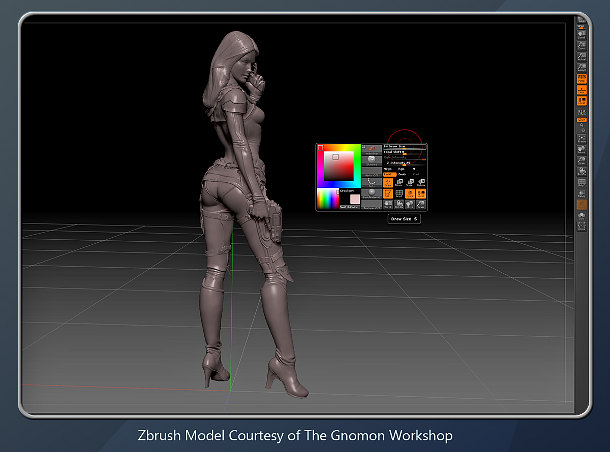Screen dimensions: 610x452
Task: Toggle the dim orange Ghost button
Action: [x=582, y=203]
